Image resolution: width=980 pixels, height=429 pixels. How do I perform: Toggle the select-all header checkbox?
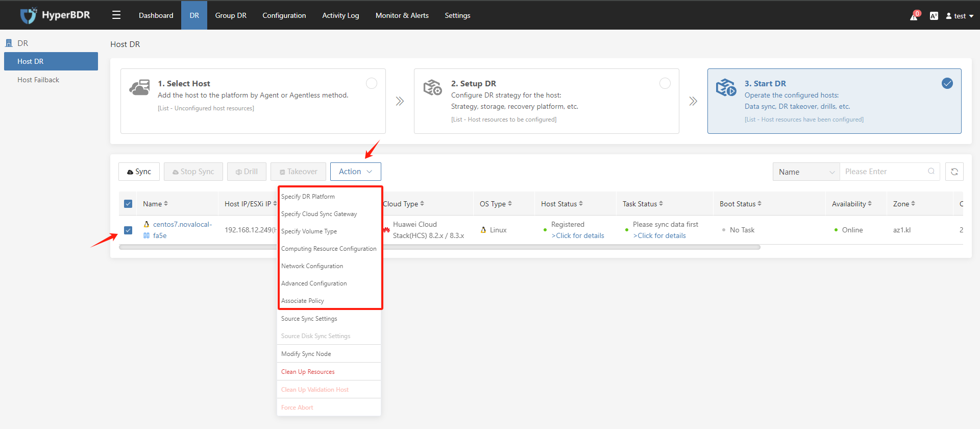click(x=128, y=204)
